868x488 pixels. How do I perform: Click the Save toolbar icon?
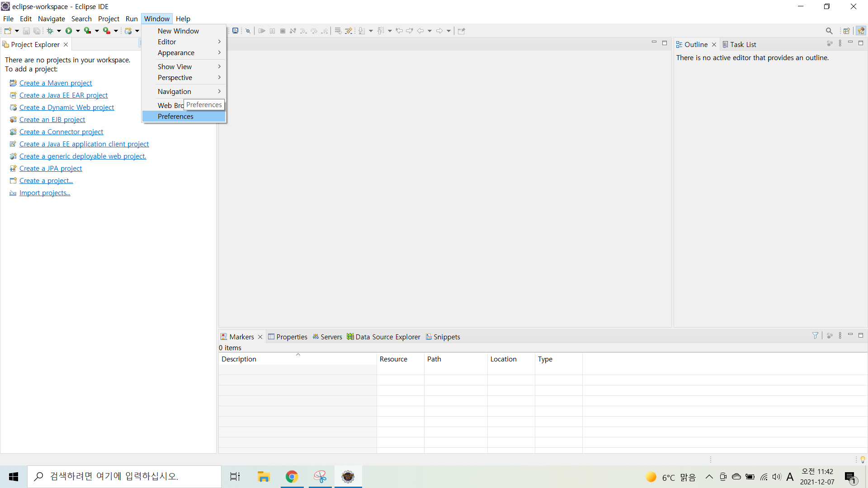click(x=26, y=31)
